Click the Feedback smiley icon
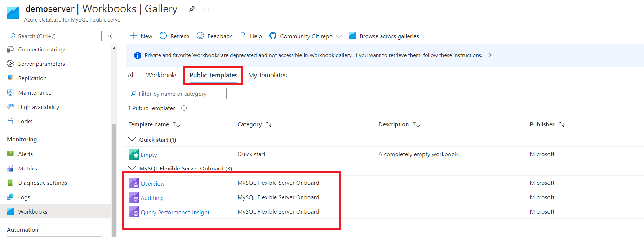 (x=200, y=36)
